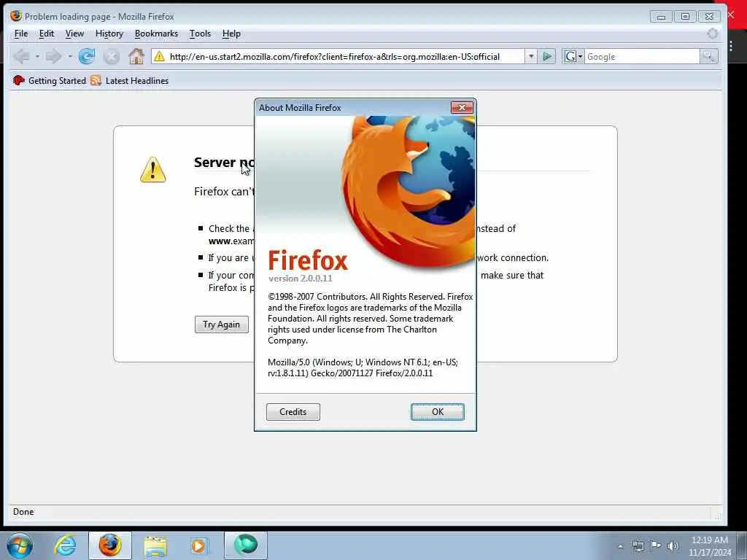Go to the Home page icon
This screenshot has width=747, height=560.
tap(136, 56)
